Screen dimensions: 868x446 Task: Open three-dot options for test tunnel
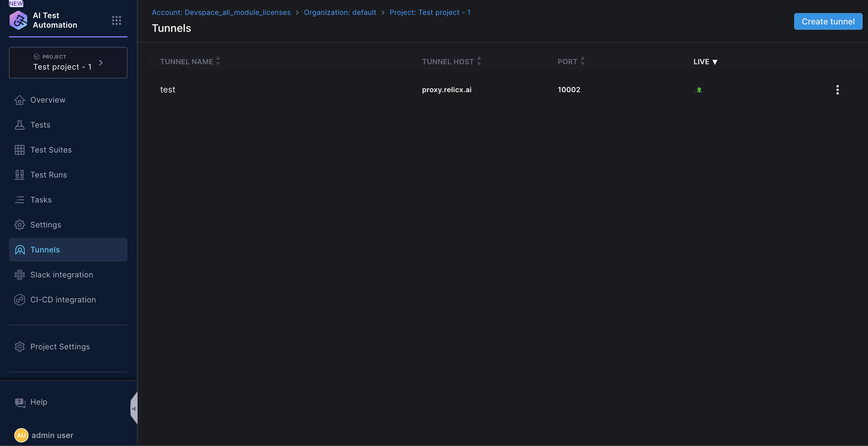coord(837,90)
